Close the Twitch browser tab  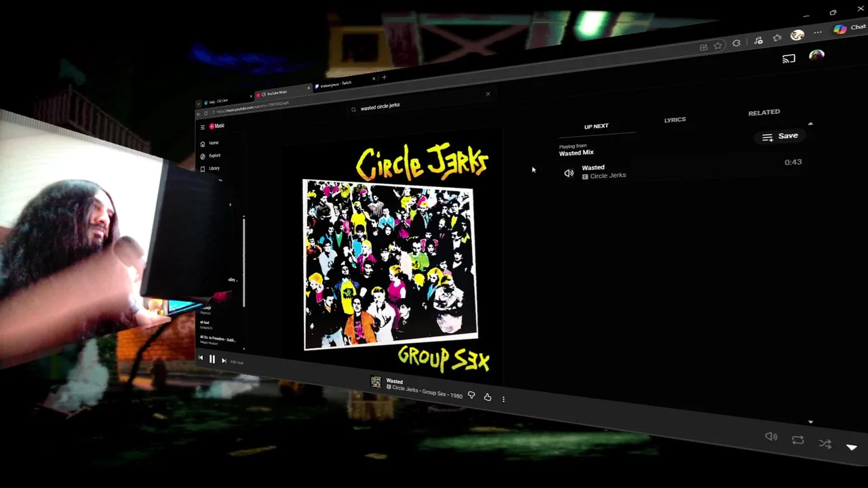tap(372, 79)
